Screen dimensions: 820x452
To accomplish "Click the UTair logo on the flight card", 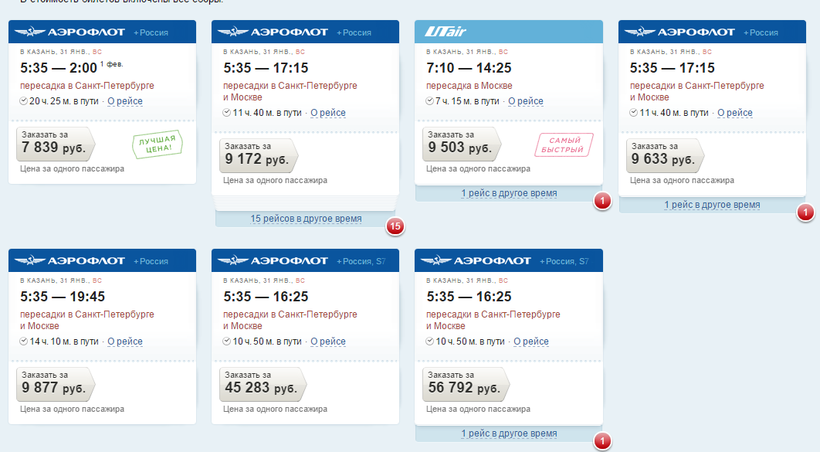I will 445,31.
